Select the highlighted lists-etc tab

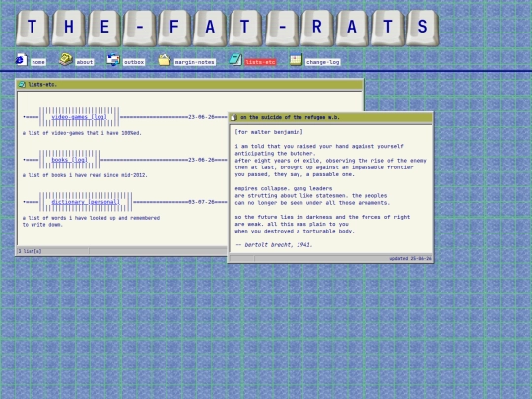tap(260, 62)
